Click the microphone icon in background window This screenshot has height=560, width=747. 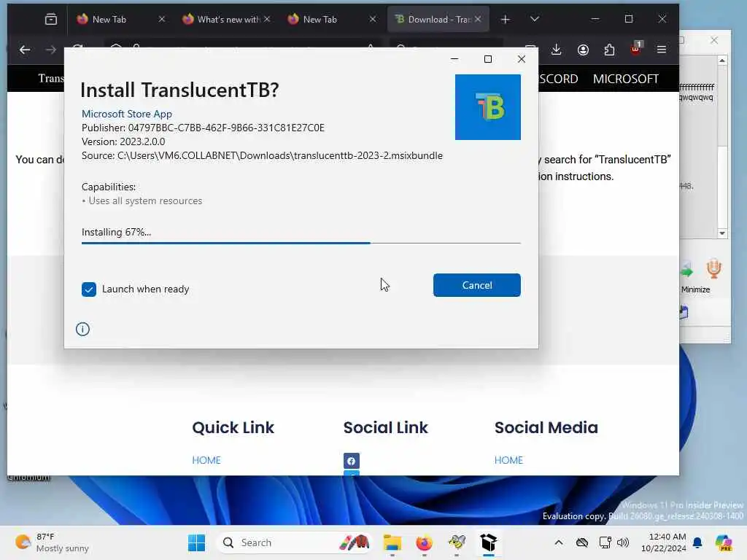point(713,269)
